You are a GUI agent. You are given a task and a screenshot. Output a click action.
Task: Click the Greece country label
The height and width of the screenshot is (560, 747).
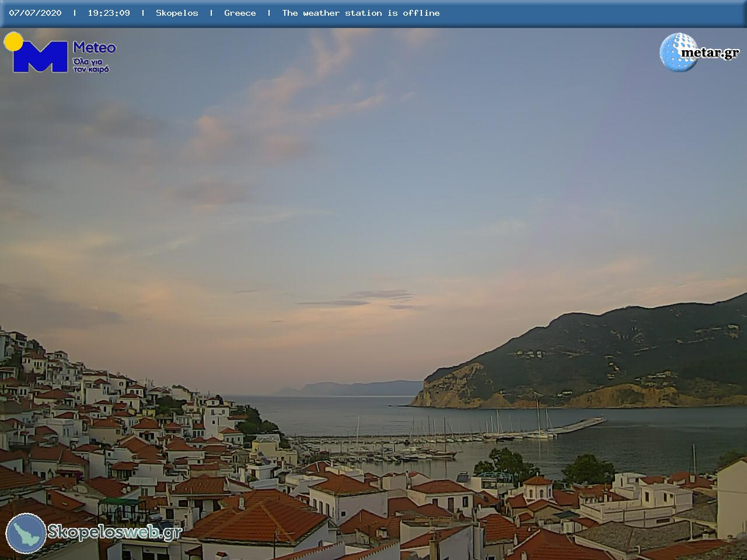coord(240,13)
